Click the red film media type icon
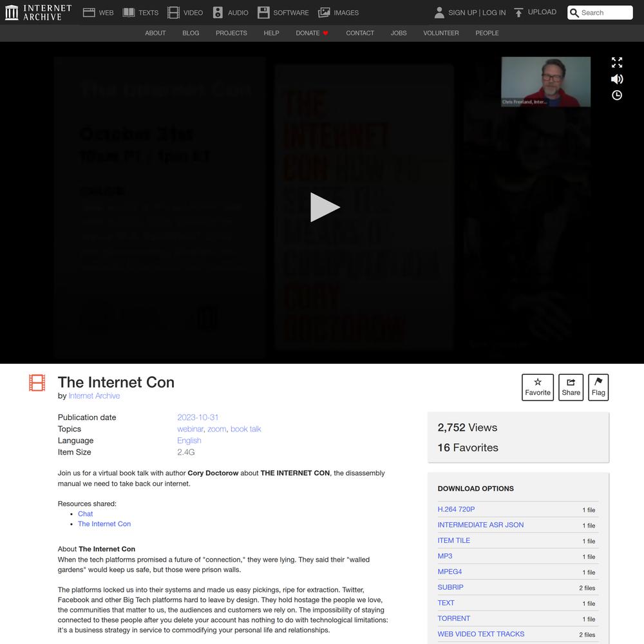 click(x=37, y=383)
